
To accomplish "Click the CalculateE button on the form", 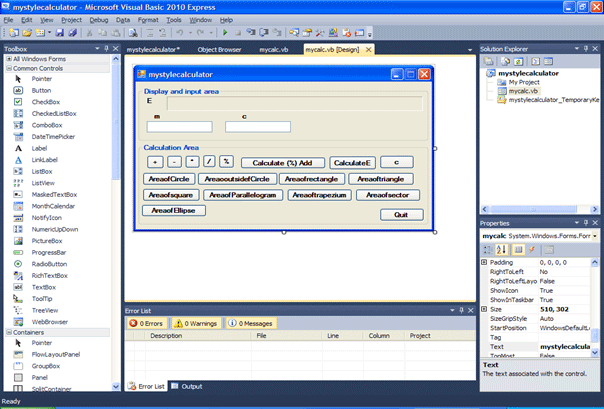I will pyautogui.click(x=352, y=163).
